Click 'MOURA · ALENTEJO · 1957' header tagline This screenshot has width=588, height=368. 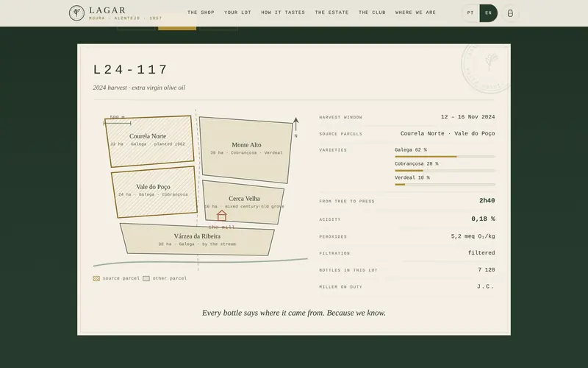(126, 18)
